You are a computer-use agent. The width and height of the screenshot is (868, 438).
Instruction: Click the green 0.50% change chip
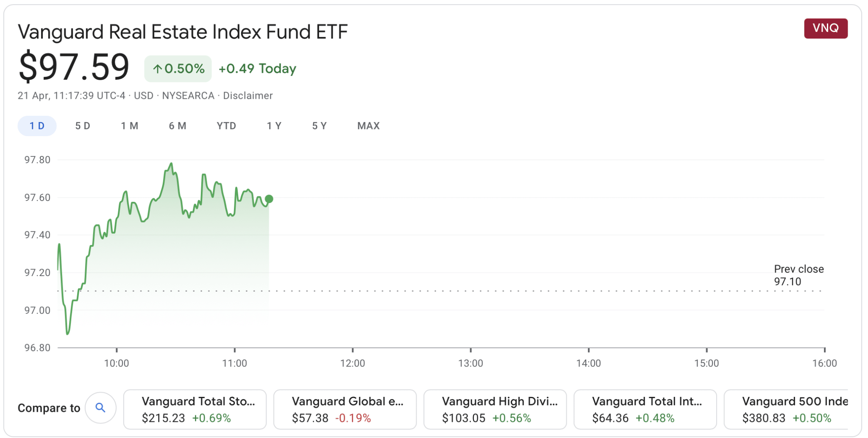(178, 68)
